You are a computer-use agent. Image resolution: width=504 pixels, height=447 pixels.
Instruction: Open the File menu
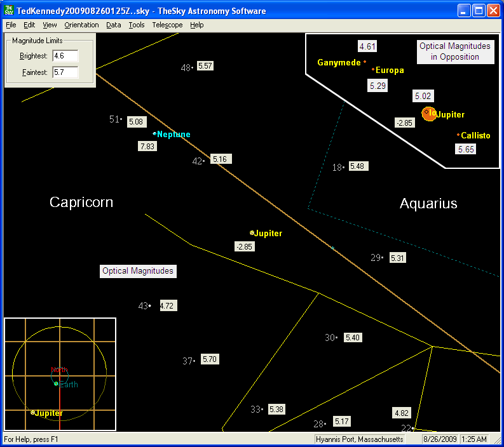pyautogui.click(x=11, y=25)
